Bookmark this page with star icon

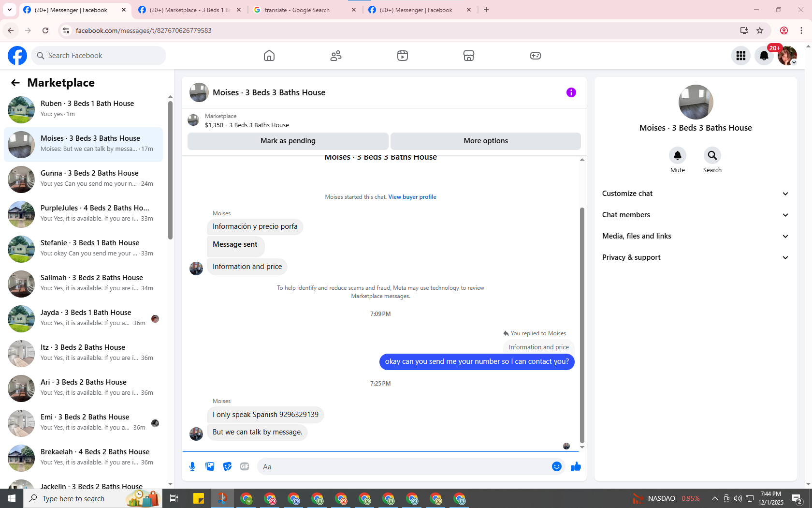pos(760,30)
